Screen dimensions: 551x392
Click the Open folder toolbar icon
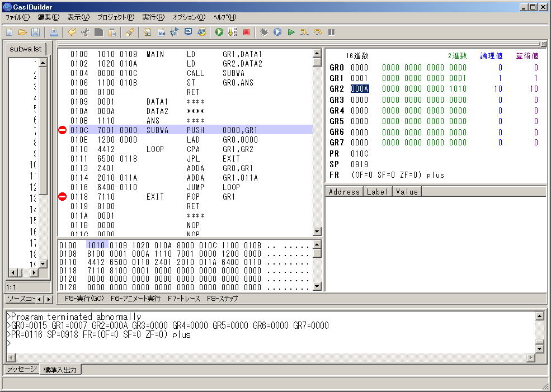tap(22, 32)
